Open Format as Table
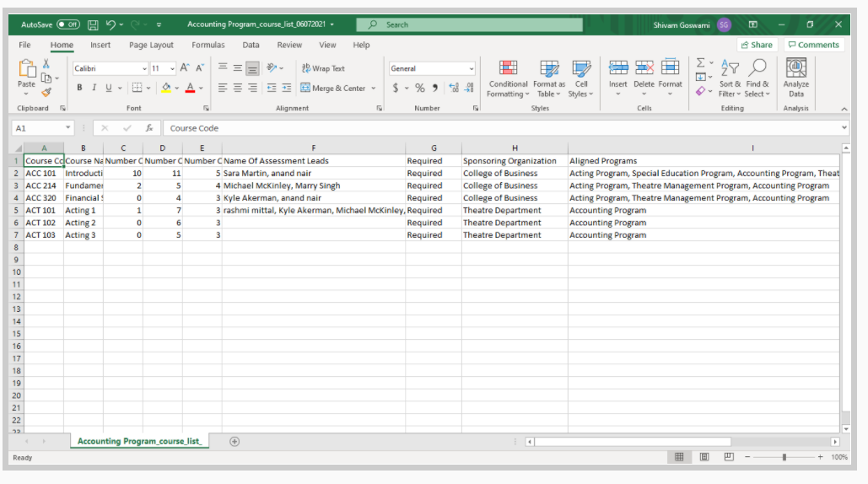The height and width of the screenshot is (484, 868). 549,78
